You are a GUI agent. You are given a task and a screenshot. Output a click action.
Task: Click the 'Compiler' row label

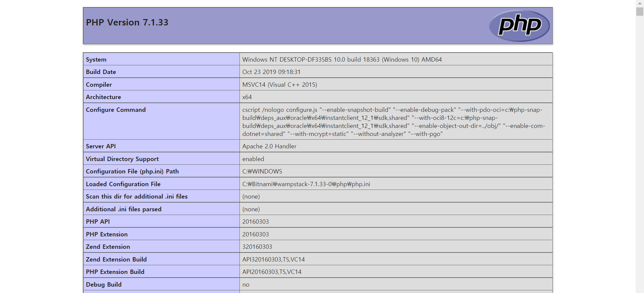99,84
